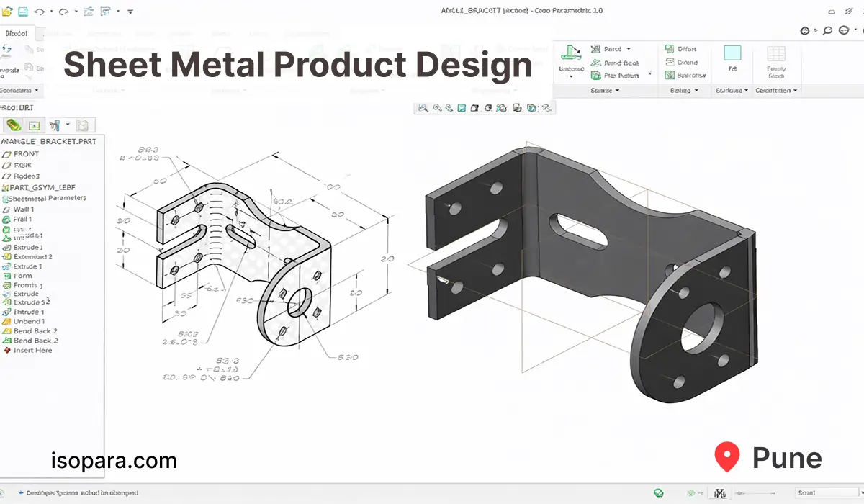Image resolution: width=864 pixels, height=504 pixels.
Task: Select Sheetmetal Parameters in model tree
Action: (x=47, y=198)
